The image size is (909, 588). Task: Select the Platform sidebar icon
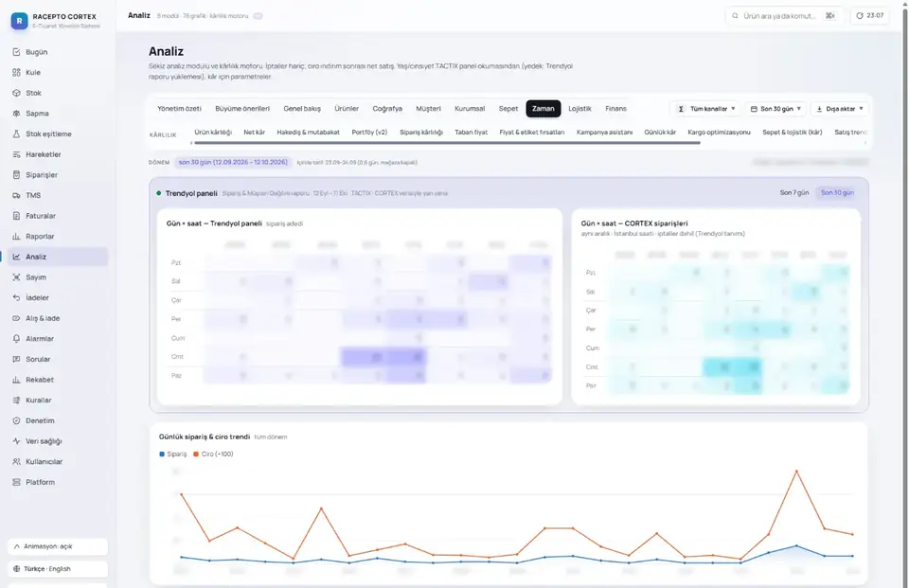16,482
